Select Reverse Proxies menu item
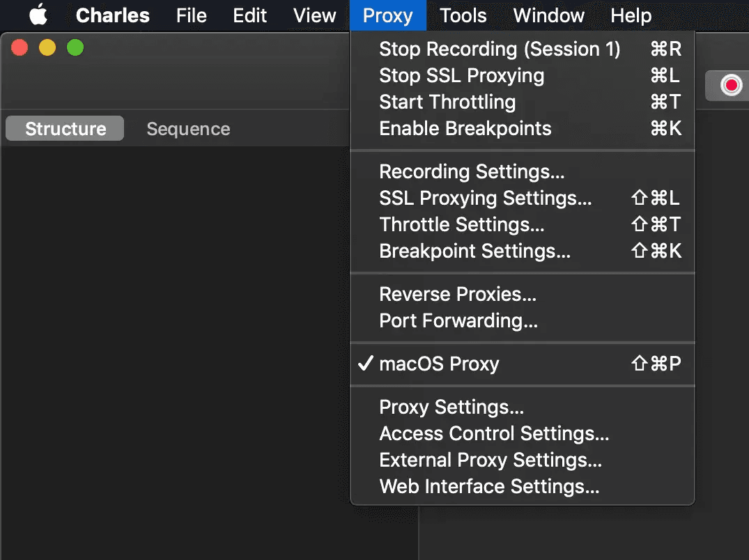749x560 pixels. click(458, 294)
